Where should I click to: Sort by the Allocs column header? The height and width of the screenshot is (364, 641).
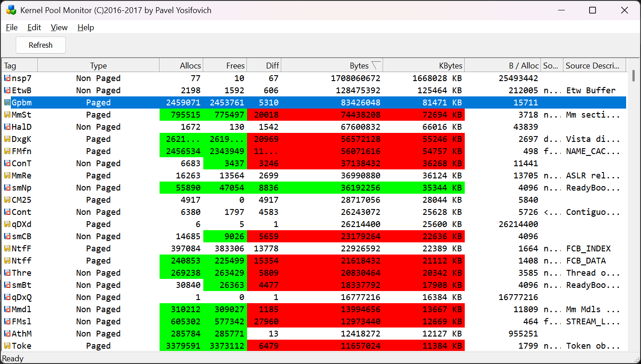coord(181,66)
